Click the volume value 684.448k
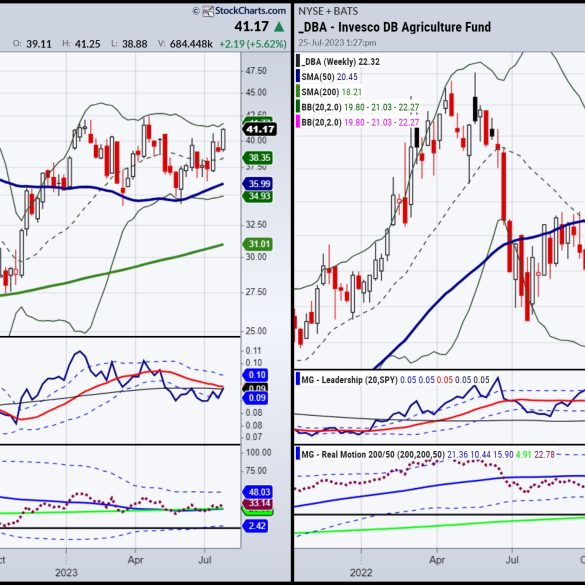This screenshot has height=585, width=585. [x=191, y=44]
